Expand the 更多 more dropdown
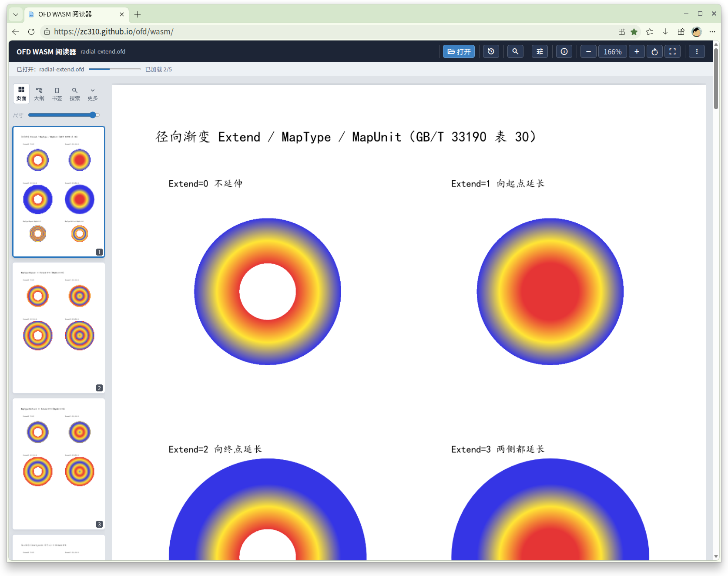This screenshot has height=576, width=728. pyautogui.click(x=93, y=94)
